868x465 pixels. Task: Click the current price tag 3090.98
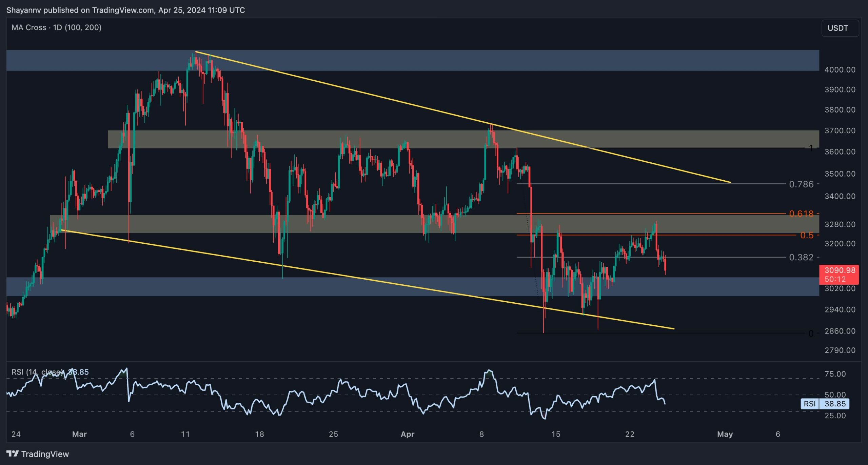click(839, 275)
